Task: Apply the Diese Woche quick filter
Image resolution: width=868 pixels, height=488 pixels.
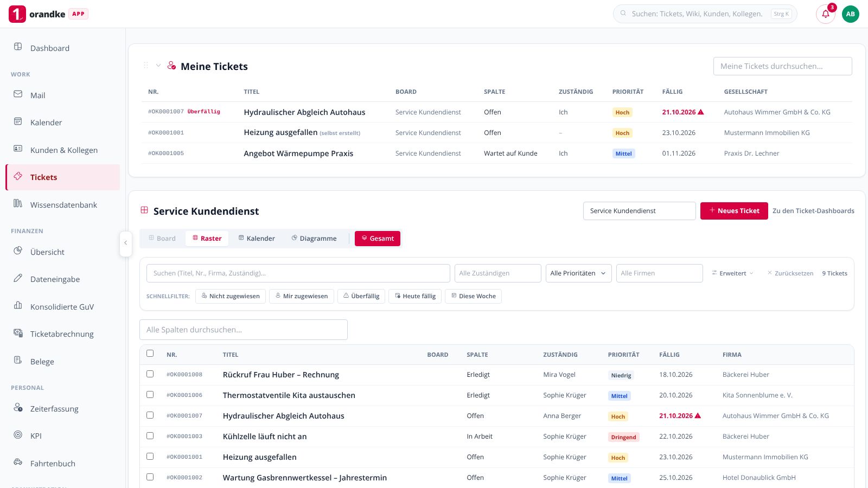Action: [x=473, y=296]
